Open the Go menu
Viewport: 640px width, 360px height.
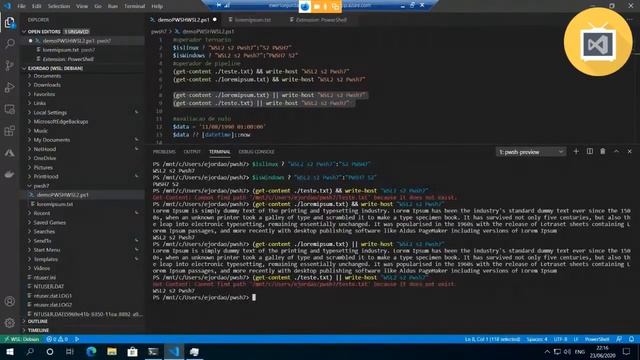point(98,6)
